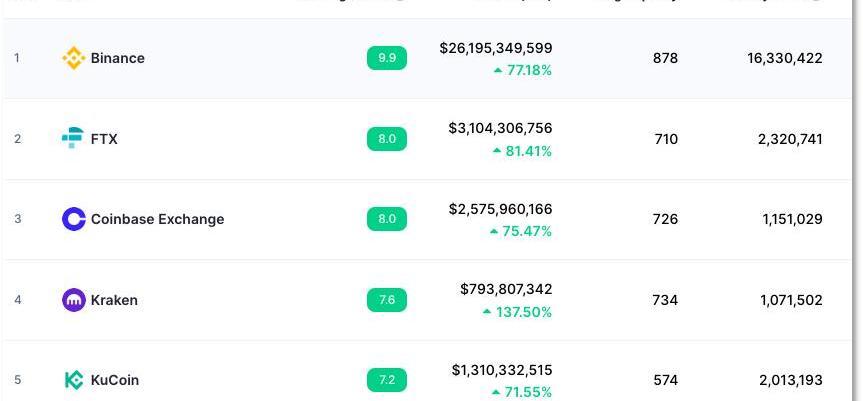Screen dimensions: 863x401
Task: Click Kraken's 7.6 score badge
Action: (387, 300)
